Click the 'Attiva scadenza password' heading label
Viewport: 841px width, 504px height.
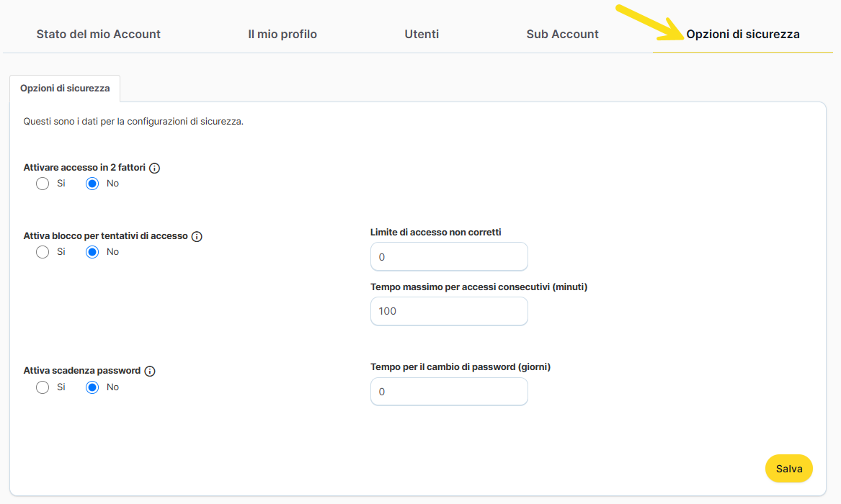point(82,371)
